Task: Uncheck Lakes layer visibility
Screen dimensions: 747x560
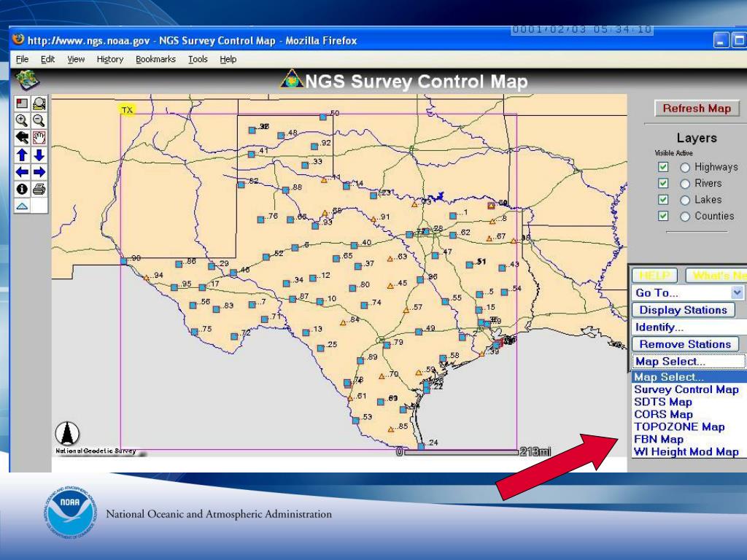Action: (x=663, y=200)
